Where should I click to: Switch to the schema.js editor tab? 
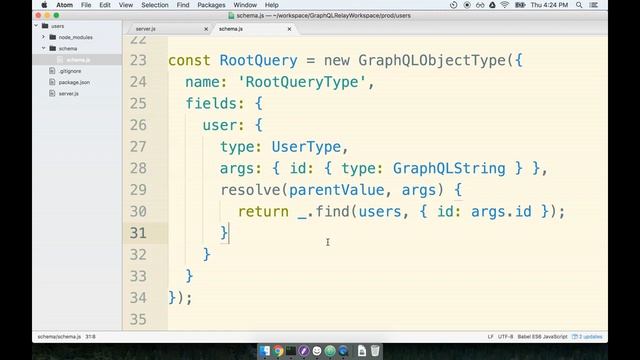(x=253, y=29)
